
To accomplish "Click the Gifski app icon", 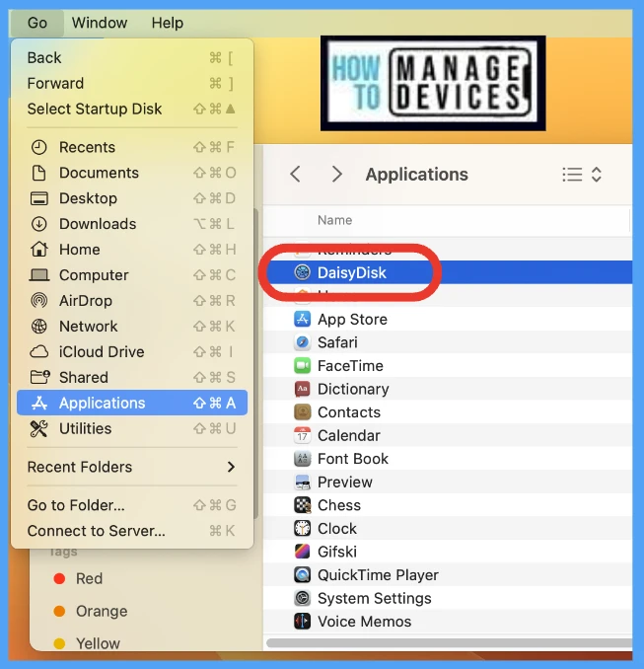I will click(x=303, y=552).
